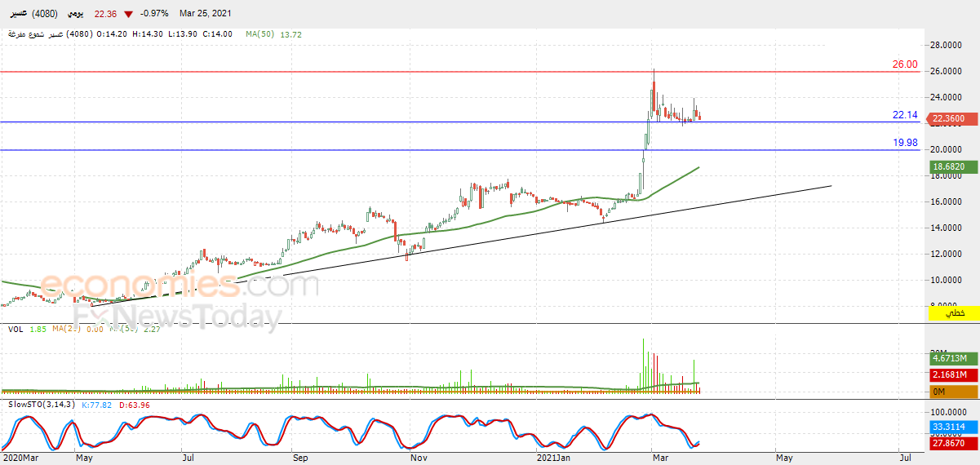Click the 22.14 black horizontal level label

tap(905, 115)
